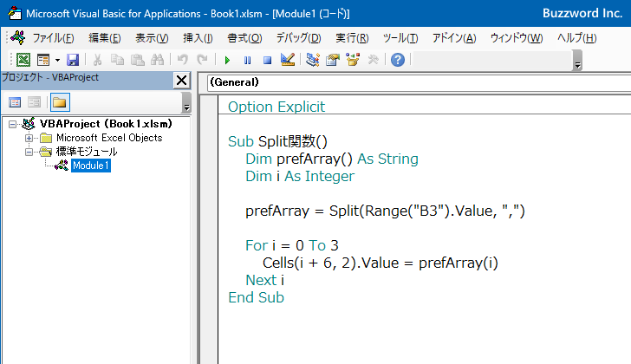Collapse the 標準モジュール folder
631x364 pixels.
[29, 152]
